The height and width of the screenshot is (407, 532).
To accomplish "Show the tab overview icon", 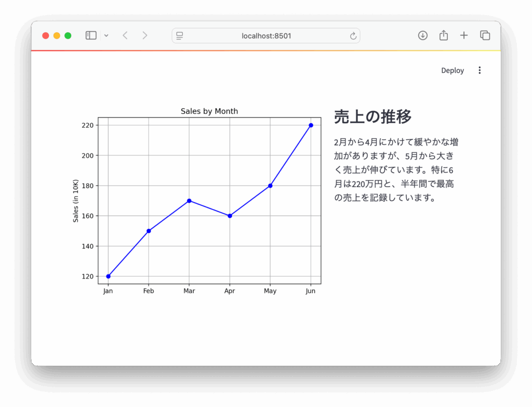I will pos(485,35).
